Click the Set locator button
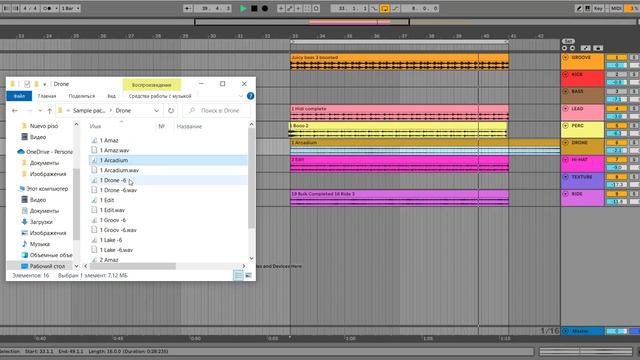Screen dimensions: 640x360 568,41
